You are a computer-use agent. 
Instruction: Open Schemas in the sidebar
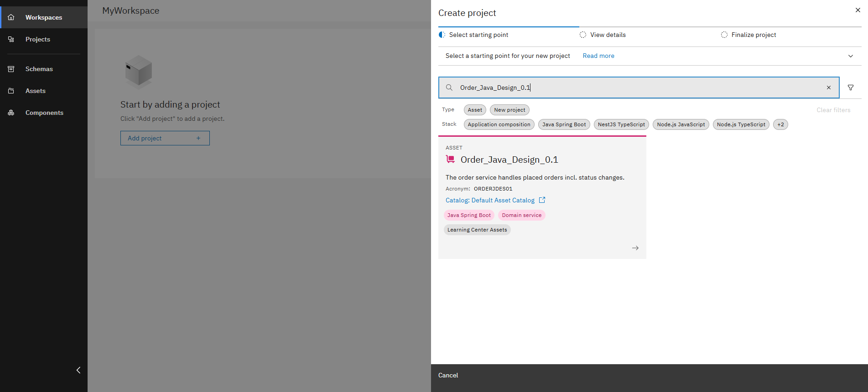click(44, 69)
